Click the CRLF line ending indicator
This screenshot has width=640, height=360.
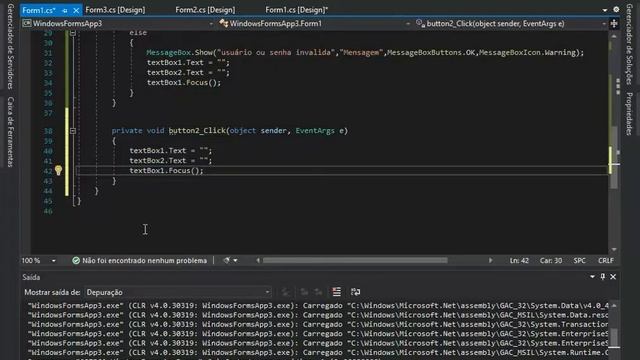[606, 260]
